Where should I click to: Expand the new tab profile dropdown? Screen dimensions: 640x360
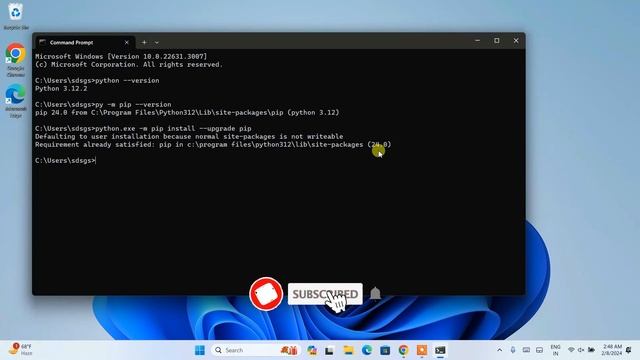click(x=157, y=42)
